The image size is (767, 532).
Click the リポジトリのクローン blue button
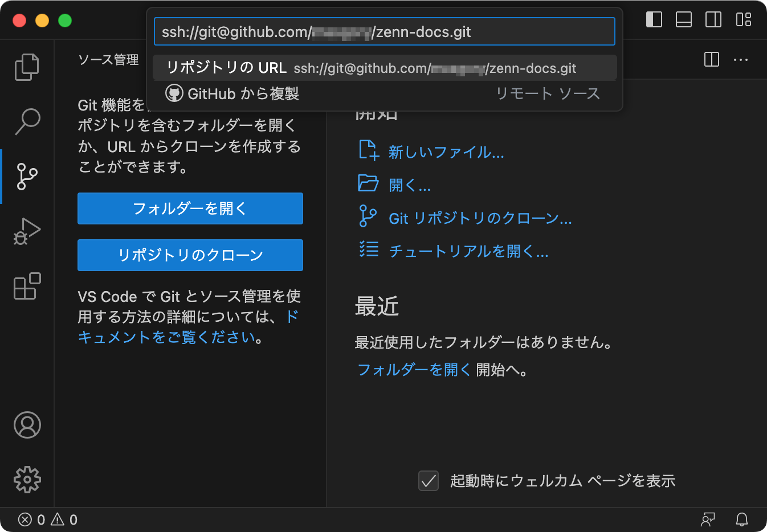click(190, 255)
